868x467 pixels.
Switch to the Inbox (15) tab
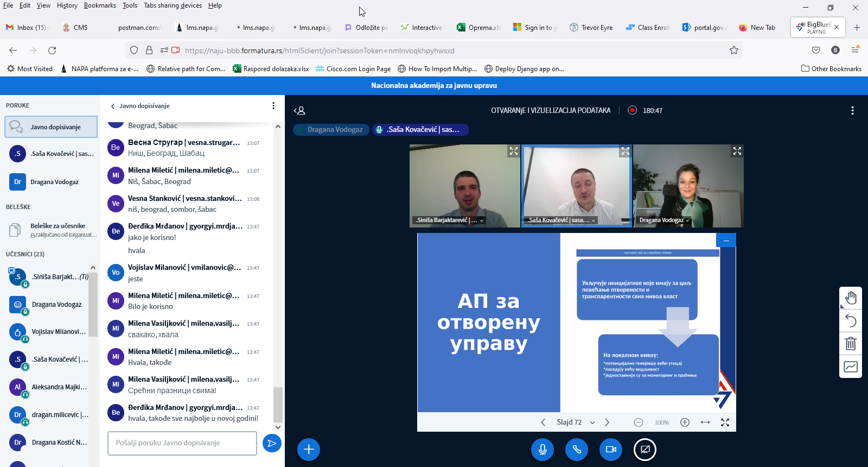tap(27, 27)
